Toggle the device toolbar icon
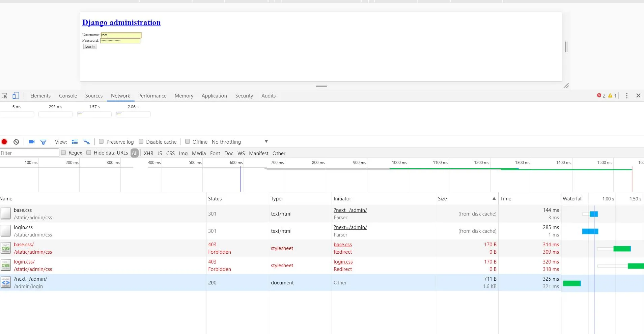This screenshot has width=644, height=334. click(16, 96)
